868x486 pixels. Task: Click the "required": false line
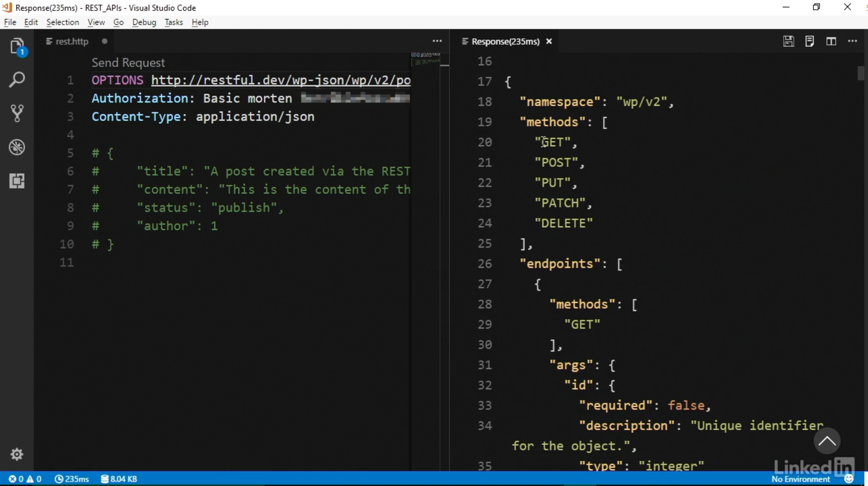645,406
